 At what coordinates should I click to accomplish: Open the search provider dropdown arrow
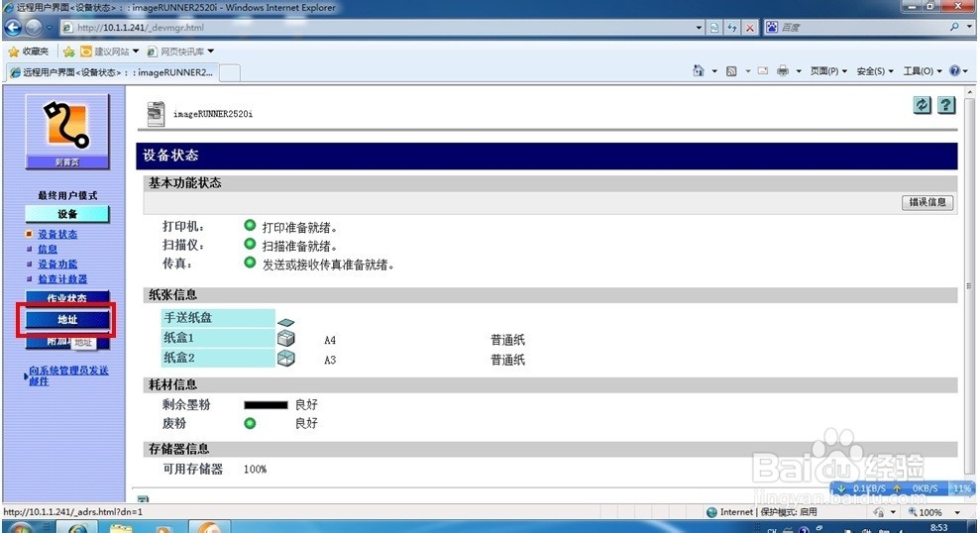tap(969, 27)
